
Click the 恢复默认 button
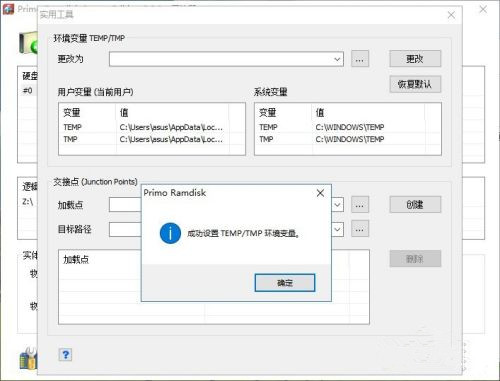pos(415,84)
